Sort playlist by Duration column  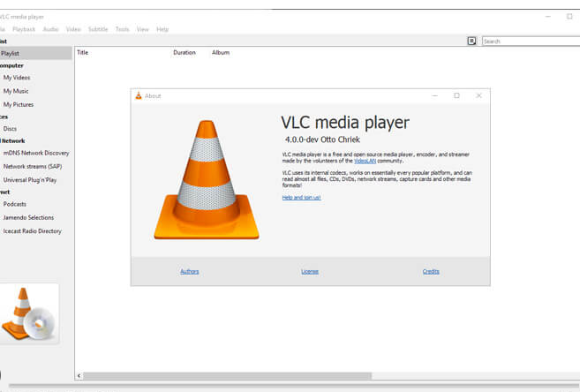(185, 52)
